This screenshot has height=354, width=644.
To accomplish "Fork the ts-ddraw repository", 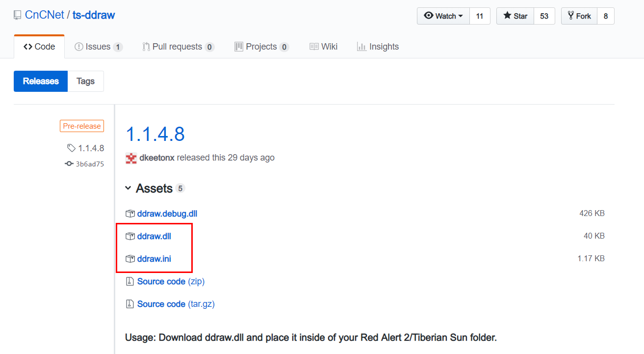I will [579, 16].
